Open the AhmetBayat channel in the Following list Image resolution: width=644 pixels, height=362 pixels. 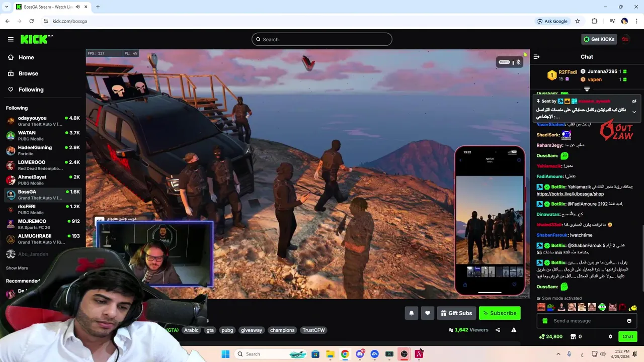click(43, 180)
